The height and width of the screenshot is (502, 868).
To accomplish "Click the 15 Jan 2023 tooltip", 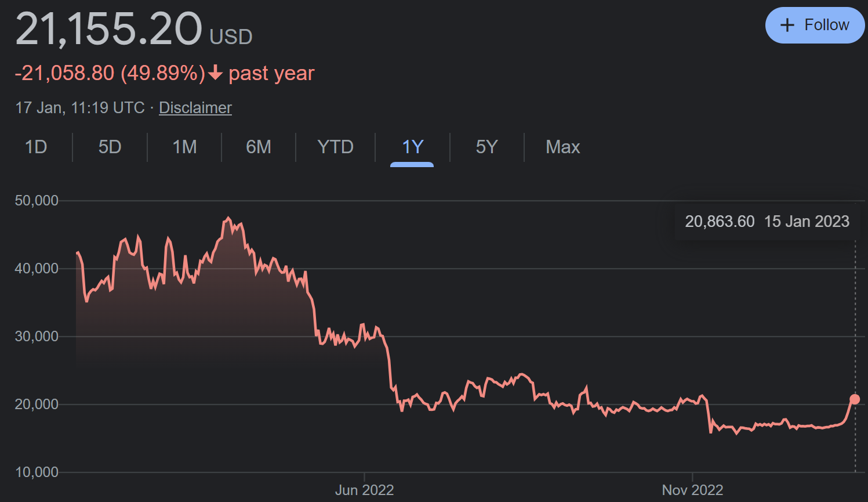I will 767,222.
